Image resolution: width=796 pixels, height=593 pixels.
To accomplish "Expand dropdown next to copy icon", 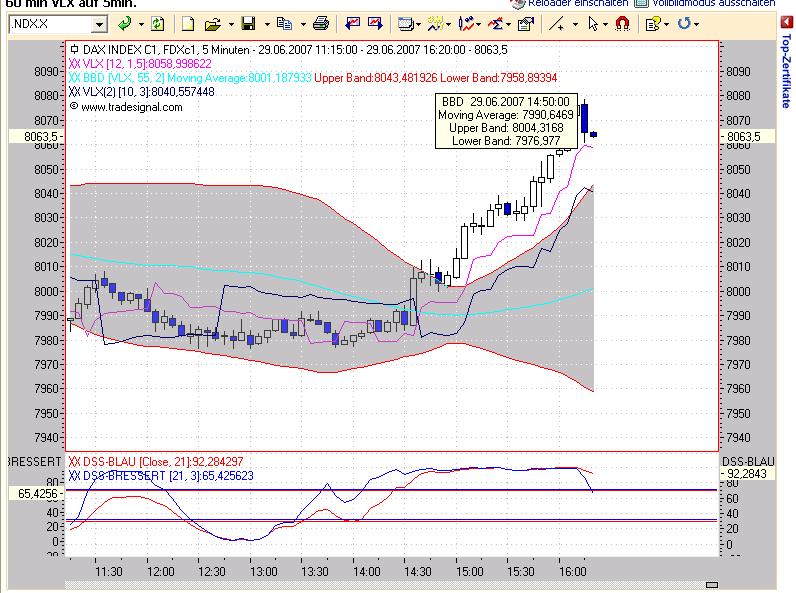I will [x=303, y=24].
